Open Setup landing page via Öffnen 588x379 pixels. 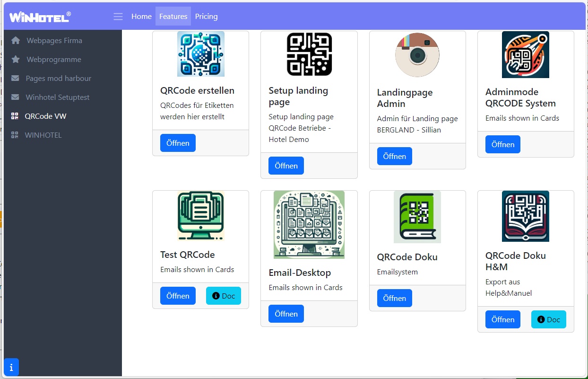286,166
